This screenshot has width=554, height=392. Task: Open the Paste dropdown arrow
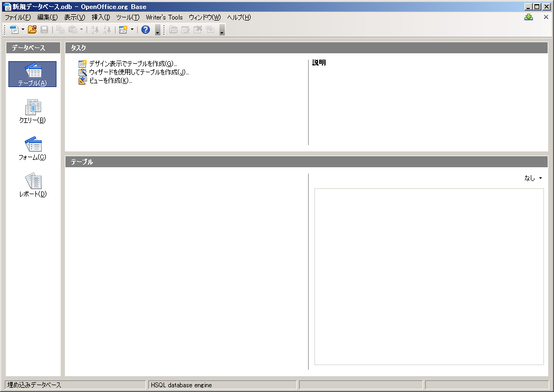coord(81,30)
